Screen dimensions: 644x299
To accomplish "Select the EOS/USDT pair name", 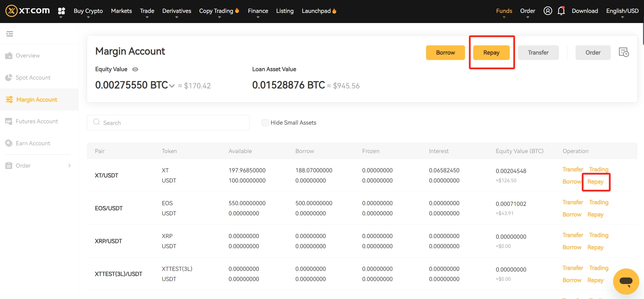I will 109,208.
